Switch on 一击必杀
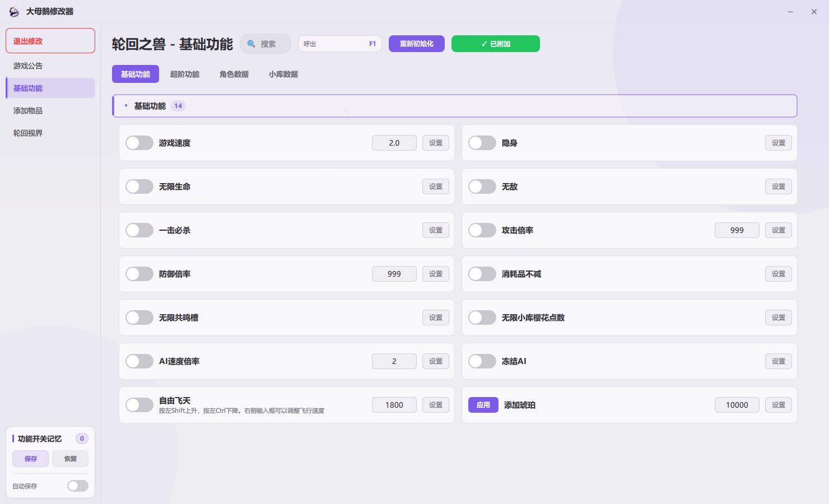829x504 pixels. pos(139,230)
